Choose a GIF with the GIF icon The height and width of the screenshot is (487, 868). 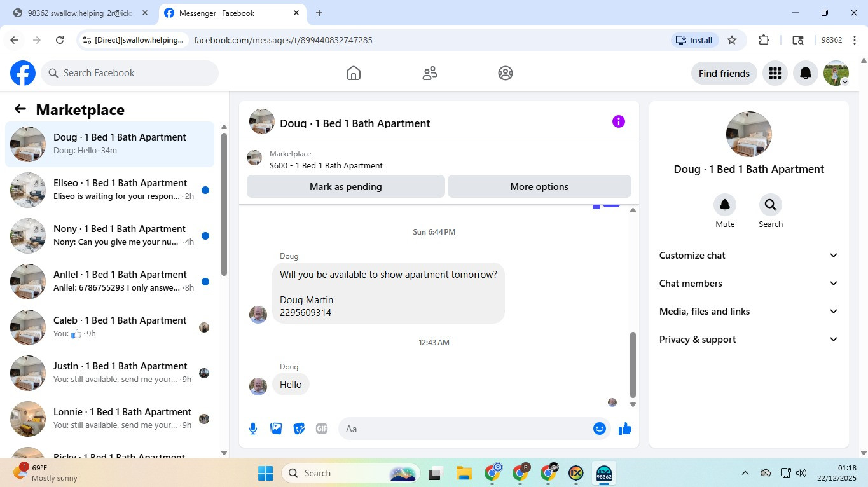click(x=322, y=429)
